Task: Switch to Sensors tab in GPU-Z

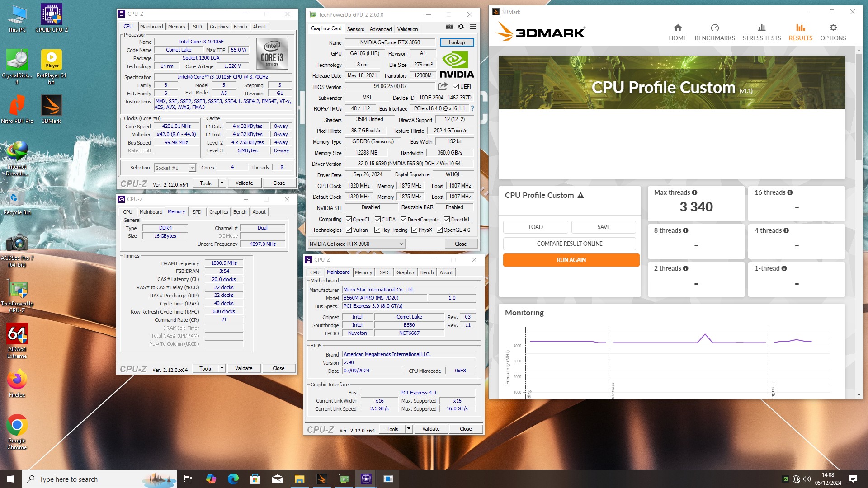Action: coord(355,29)
